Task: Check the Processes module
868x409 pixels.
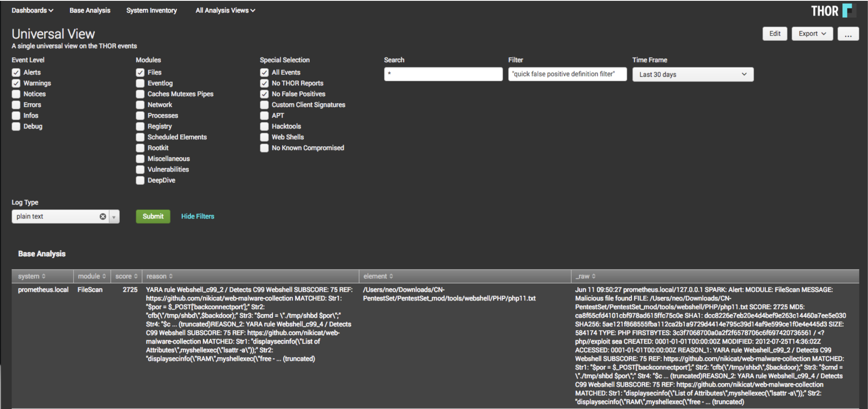Action: coord(140,116)
